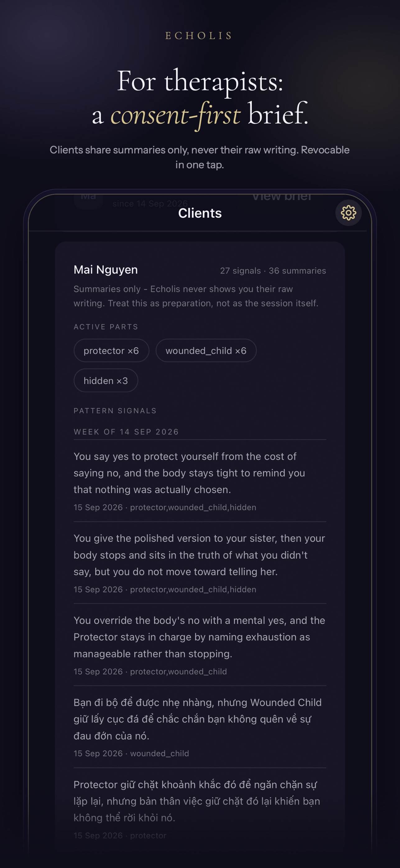Viewport: 400px width, 868px height.
Task: Click the Clients header title
Action: tap(200, 213)
